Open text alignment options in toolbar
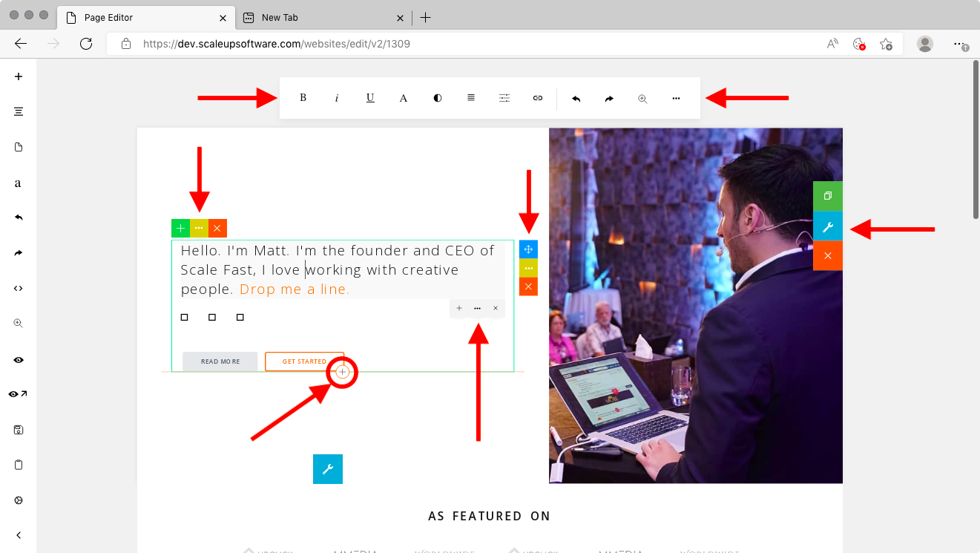 click(471, 98)
